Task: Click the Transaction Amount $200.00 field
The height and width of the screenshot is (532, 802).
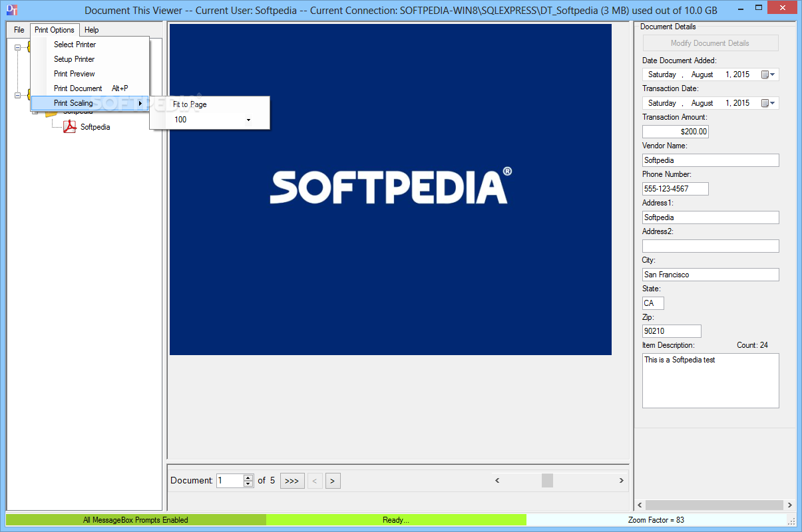Action: click(x=676, y=132)
